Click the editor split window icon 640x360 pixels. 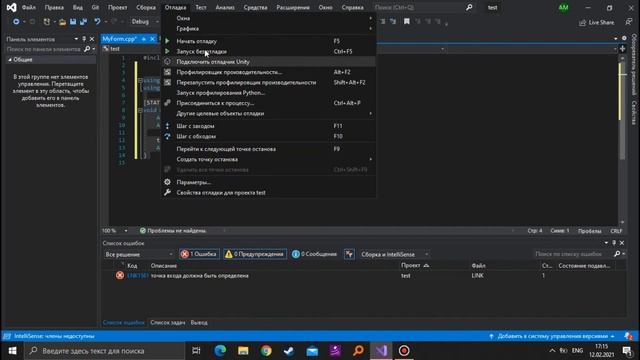[622, 49]
